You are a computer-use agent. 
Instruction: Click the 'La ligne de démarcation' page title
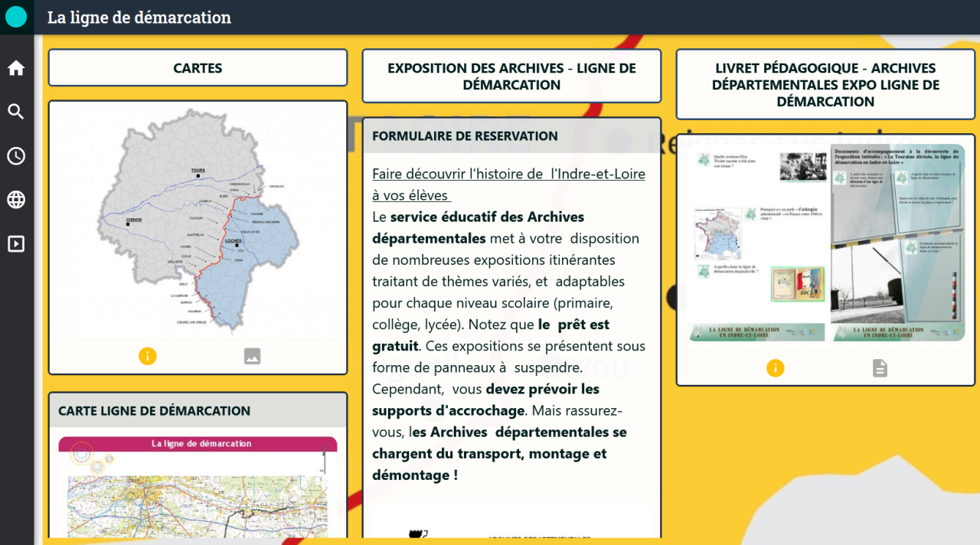pos(139,17)
